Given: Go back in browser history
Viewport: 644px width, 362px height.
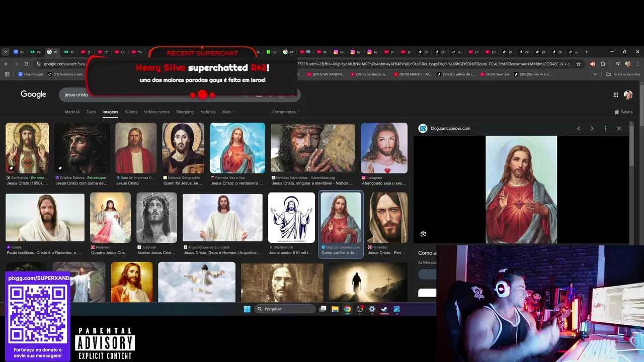Looking at the screenshot, I should point(6,64).
